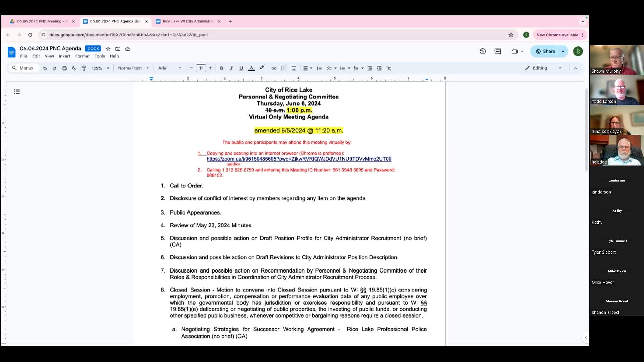Click the font size field
644x362 pixels.
click(x=201, y=68)
